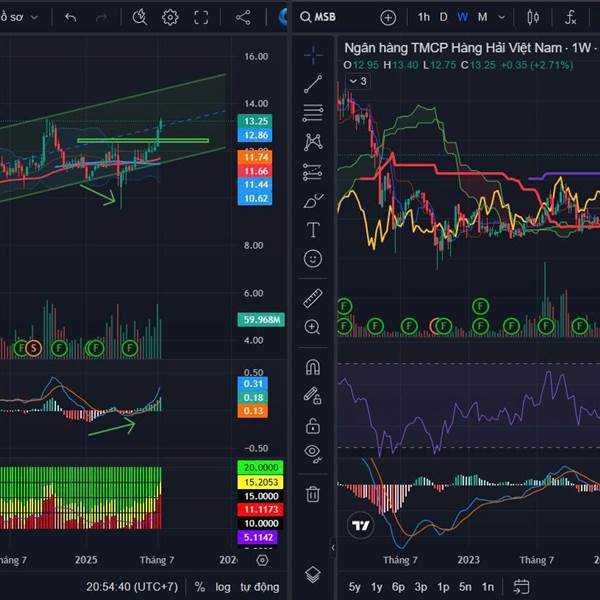Click the yellow 15.2053 indicator value label
The height and width of the screenshot is (600, 600).
tap(261, 482)
